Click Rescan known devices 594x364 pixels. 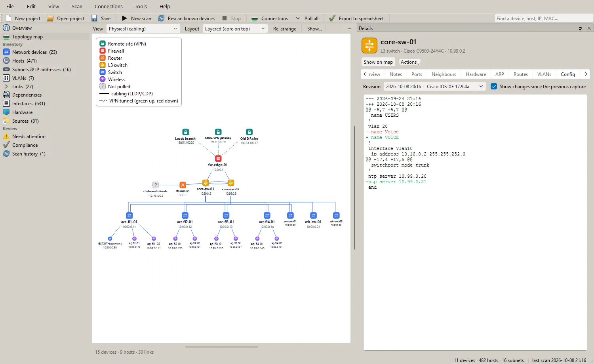click(x=187, y=18)
